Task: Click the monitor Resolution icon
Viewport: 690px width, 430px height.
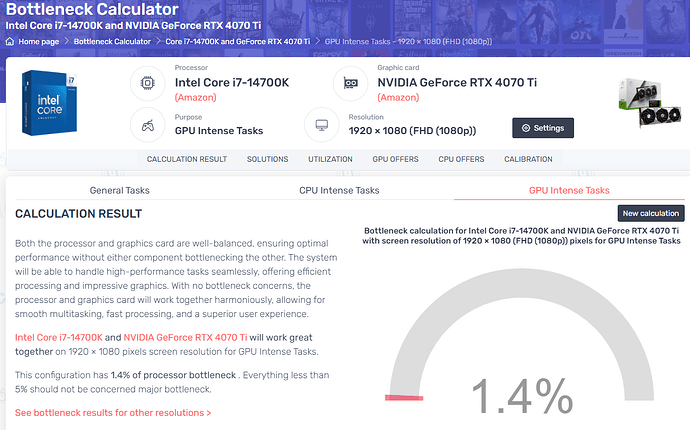Action: coord(321,126)
